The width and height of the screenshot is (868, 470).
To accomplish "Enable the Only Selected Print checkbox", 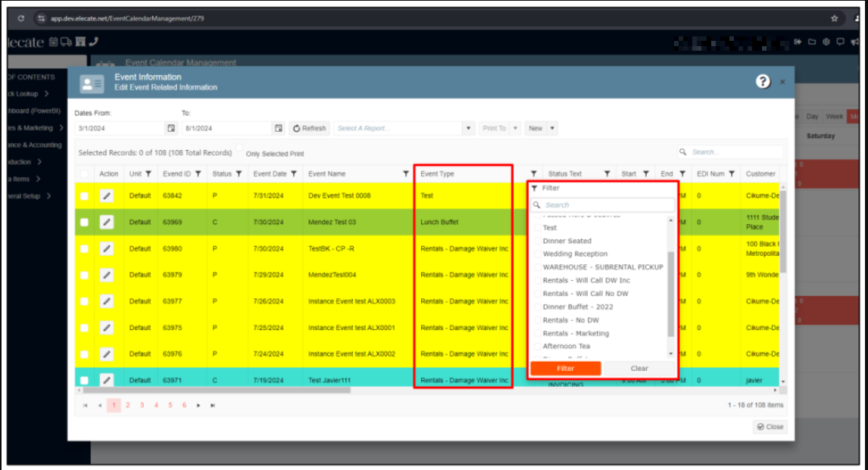I will (239, 148).
